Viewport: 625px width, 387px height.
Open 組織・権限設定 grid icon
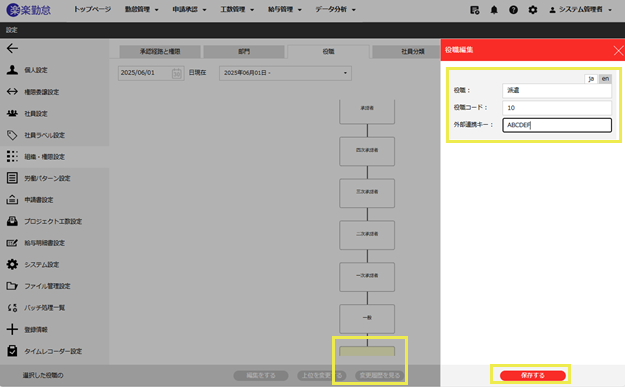pyautogui.click(x=12, y=157)
